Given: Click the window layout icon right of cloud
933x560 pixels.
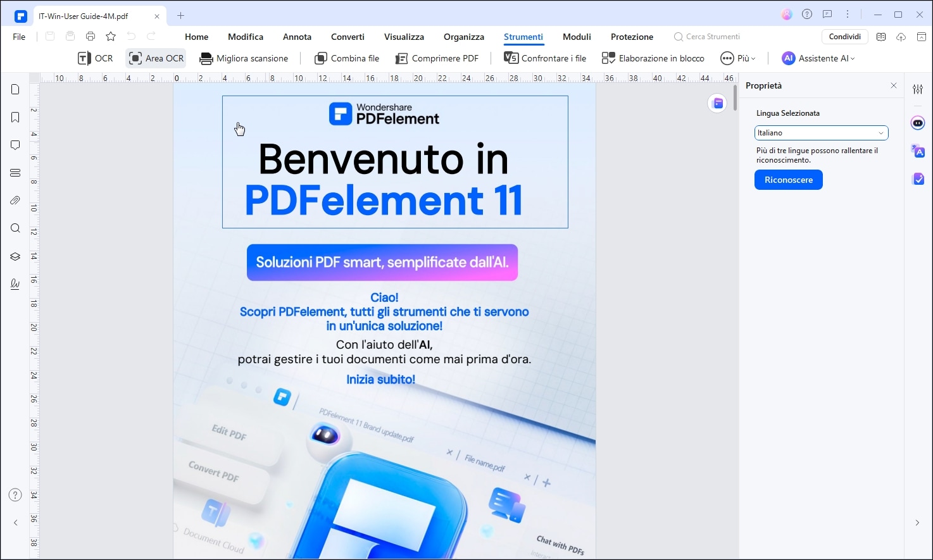Looking at the screenshot, I should click(x=921, y=37).
